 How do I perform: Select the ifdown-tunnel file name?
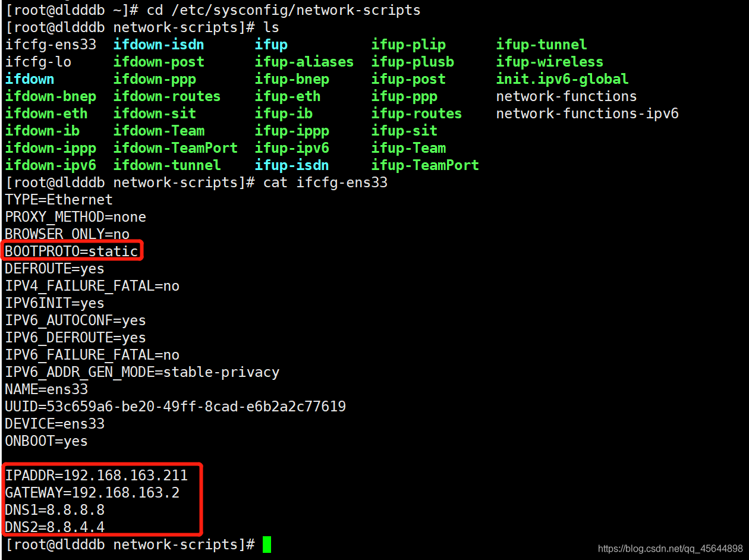pyautogui.click(x=167, y=165)
